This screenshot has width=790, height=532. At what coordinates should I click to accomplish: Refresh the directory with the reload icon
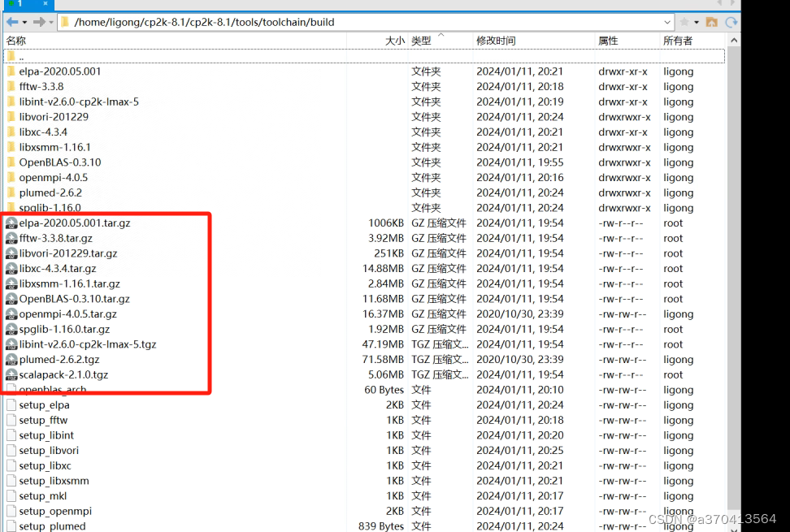tap(732, 23)
